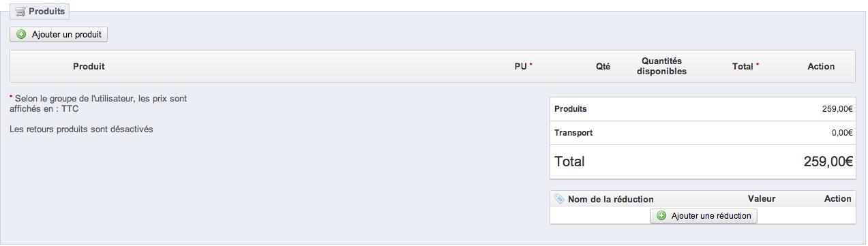Click the green plus icon on Ajouter un produit
This screenshot has height=246, width=868.
tap(21, 34)
